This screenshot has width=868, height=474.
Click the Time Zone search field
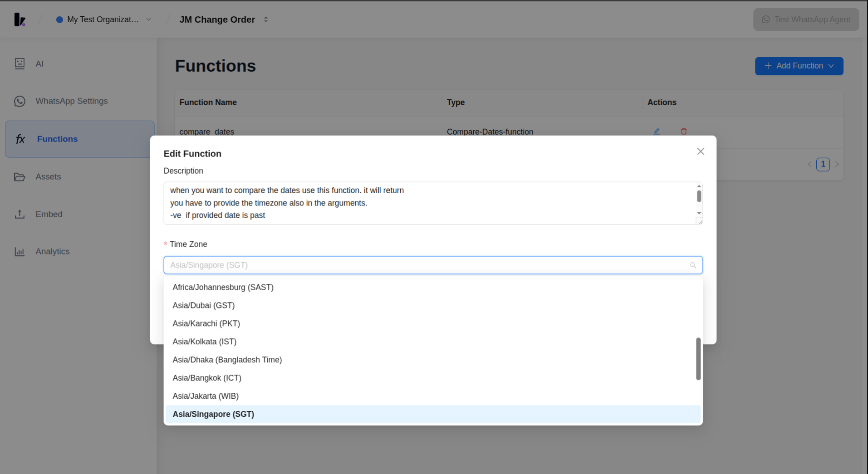(x=433, y=265)
